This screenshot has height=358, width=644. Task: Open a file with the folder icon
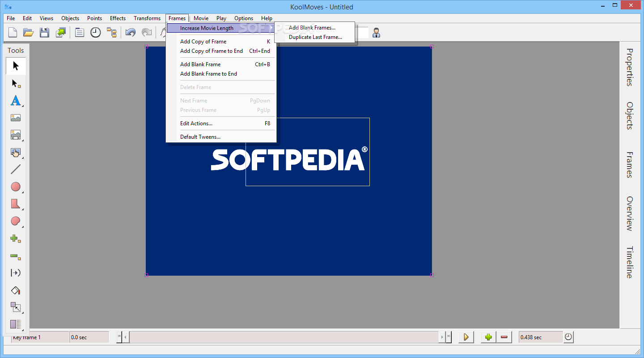(29, 32)
